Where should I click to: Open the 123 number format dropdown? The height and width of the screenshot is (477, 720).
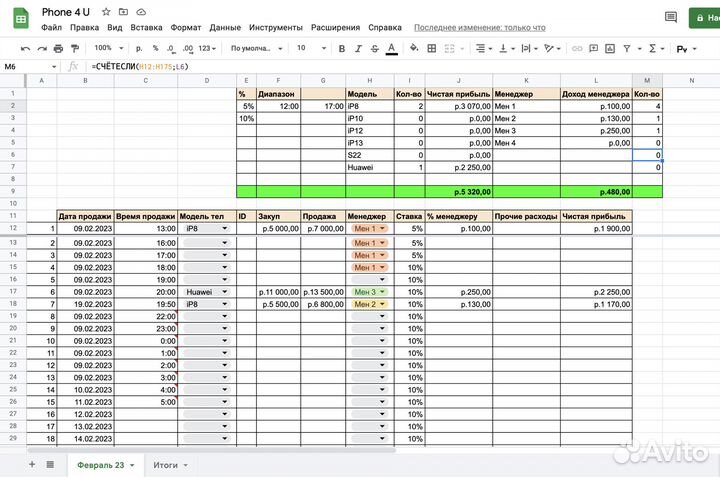click(x=207, y=48)
